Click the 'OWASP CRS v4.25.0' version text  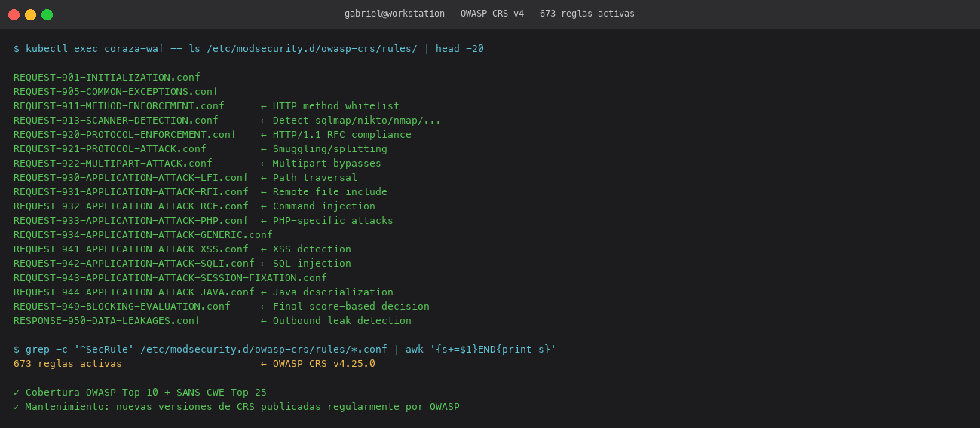point(324,364)
